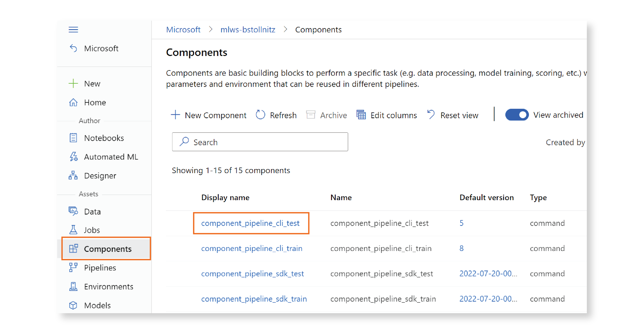Click the Edit columns table icon

[361, 115]
